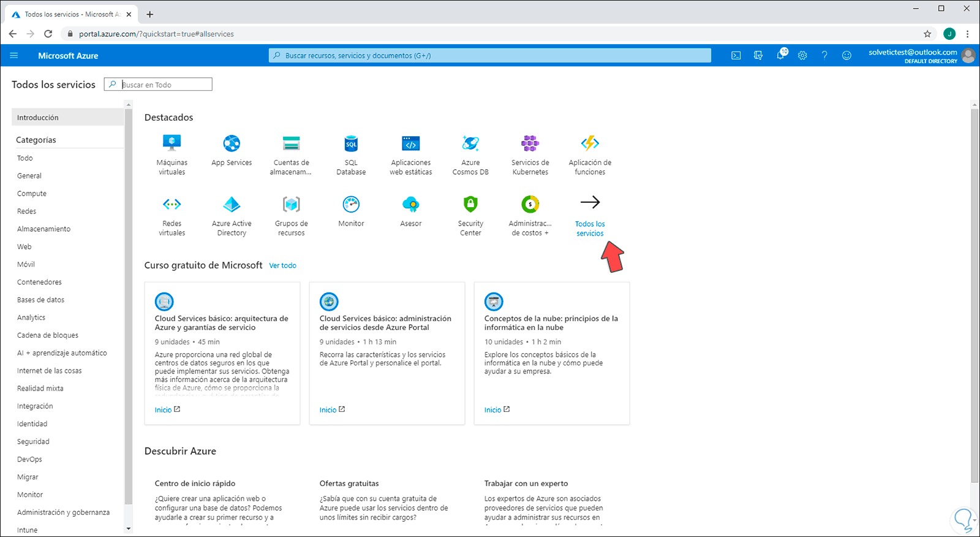Select the Bases de datos category
Viewport: 980px width, 537px height.
click(x=41, y=300)
